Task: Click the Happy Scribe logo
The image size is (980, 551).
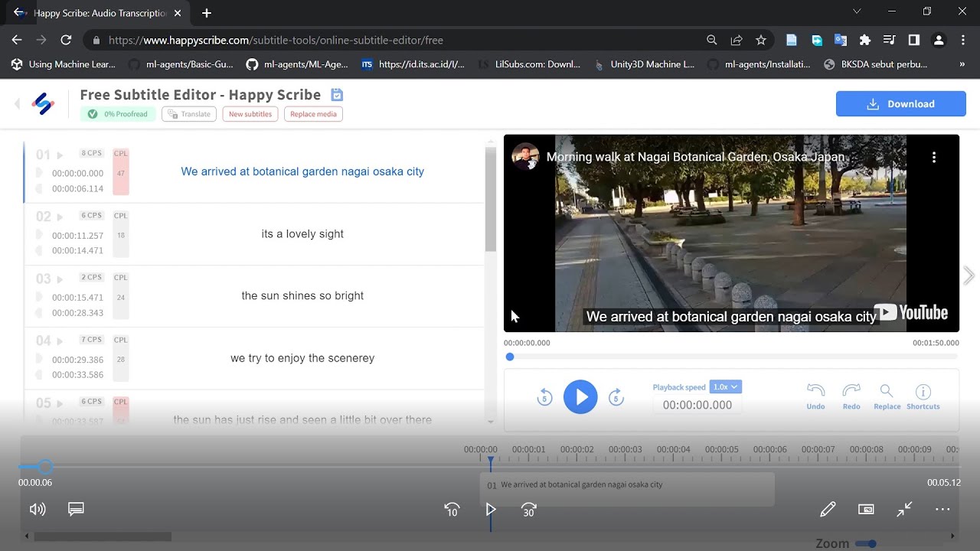Action: (x=43, y=104)
